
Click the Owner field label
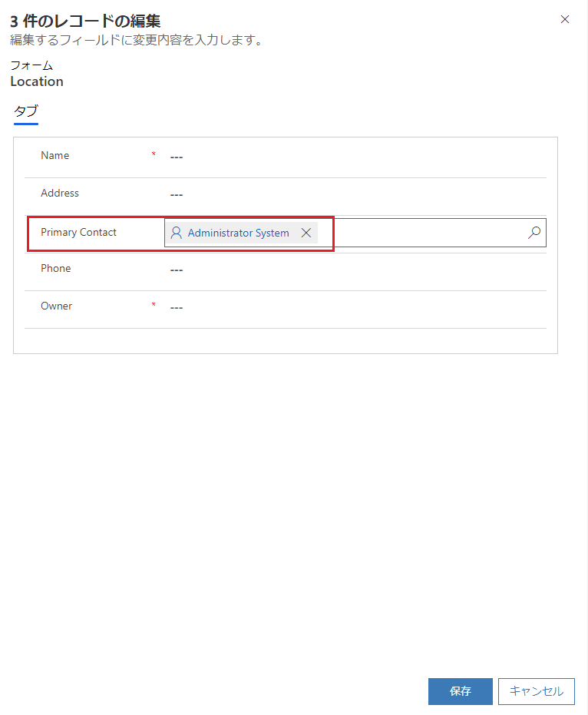57,306
